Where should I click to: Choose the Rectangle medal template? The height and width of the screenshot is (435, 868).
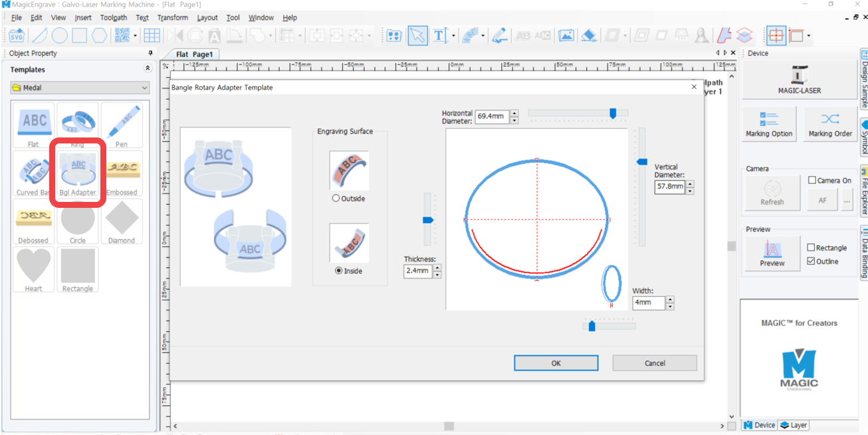(x=78, y=270)
